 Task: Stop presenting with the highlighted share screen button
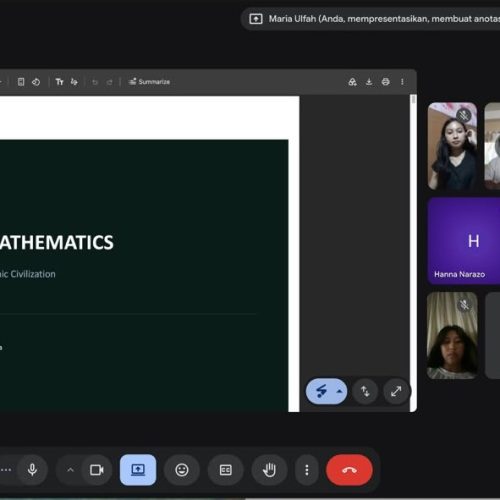138,470
